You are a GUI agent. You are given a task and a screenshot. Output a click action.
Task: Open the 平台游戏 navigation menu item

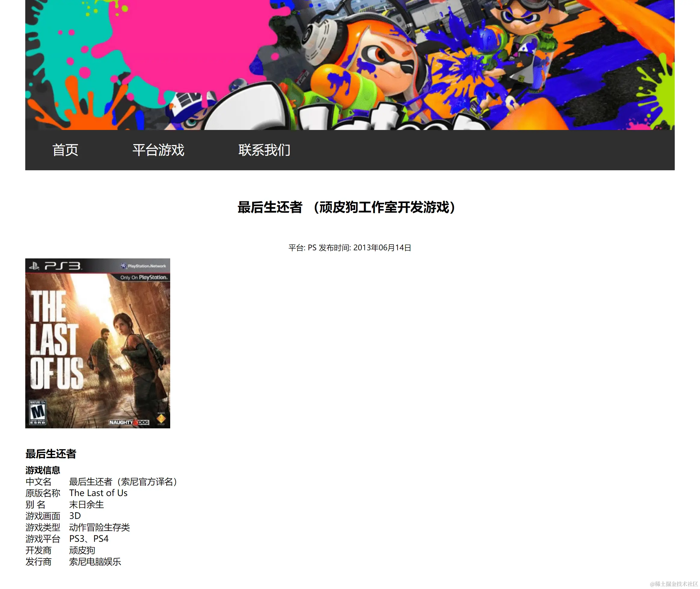click(x=158, y=150)
